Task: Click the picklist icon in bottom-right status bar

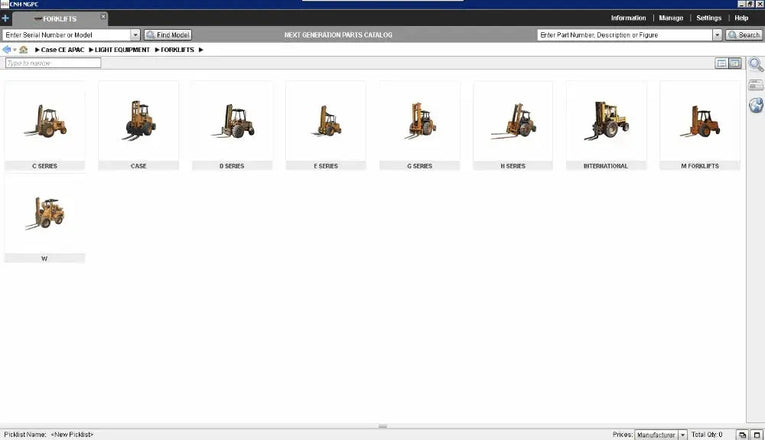Action: pyautogui.click(x=742, y=435)
